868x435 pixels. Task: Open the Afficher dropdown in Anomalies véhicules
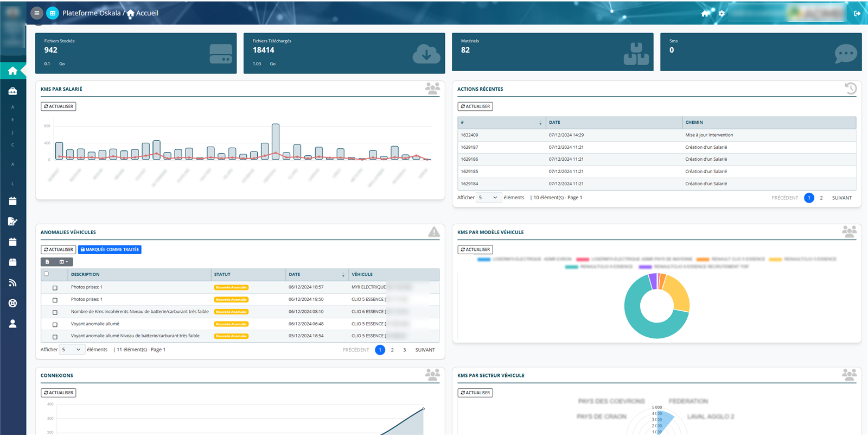[72, 350]
